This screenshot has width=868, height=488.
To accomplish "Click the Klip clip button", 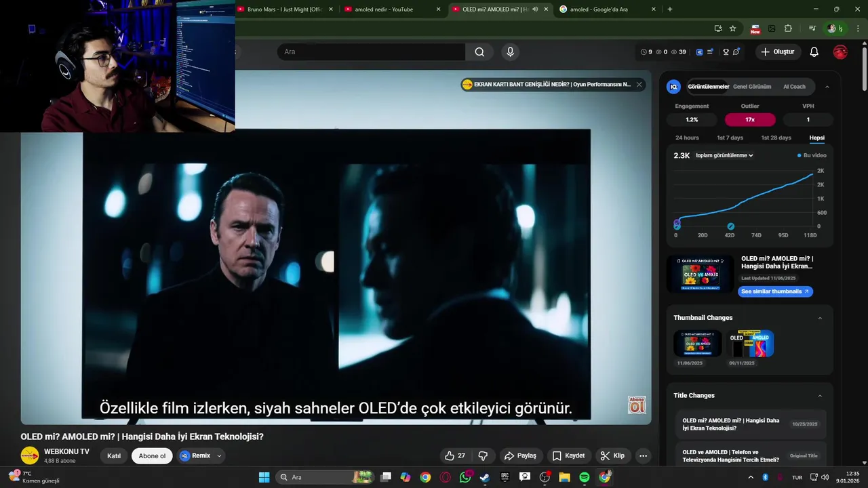I will click(x=612, y=456).
